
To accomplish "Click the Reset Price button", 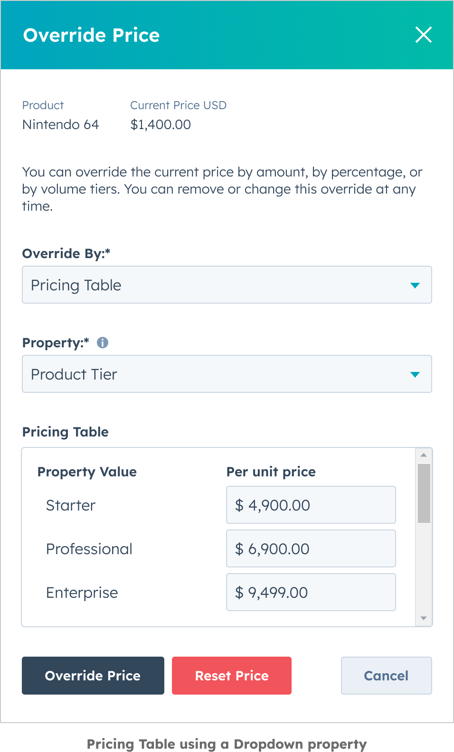I will pyautogui.click(x=232, y=675).
